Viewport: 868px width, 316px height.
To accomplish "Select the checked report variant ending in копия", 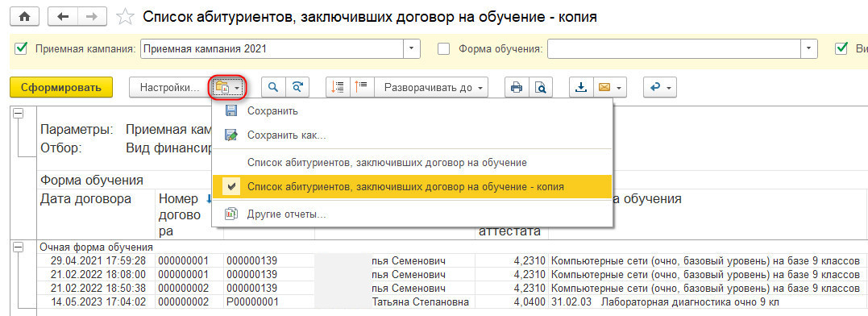I will (413, 187).
